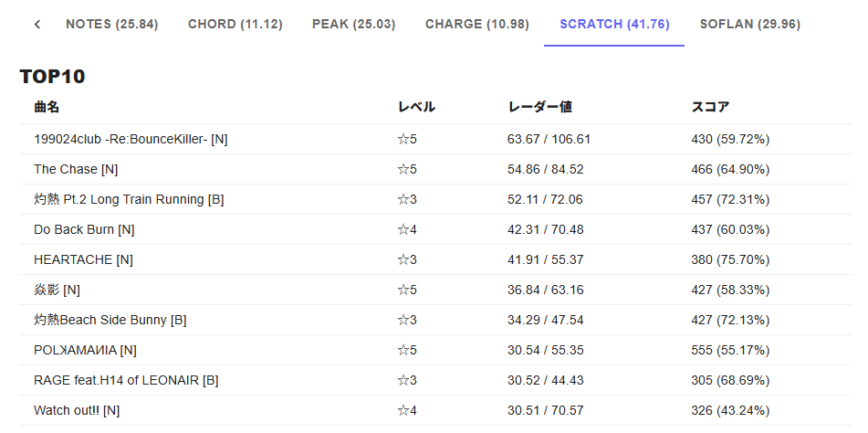Click the 曲名 column header

pyautogui.click(x=47, y=107)
